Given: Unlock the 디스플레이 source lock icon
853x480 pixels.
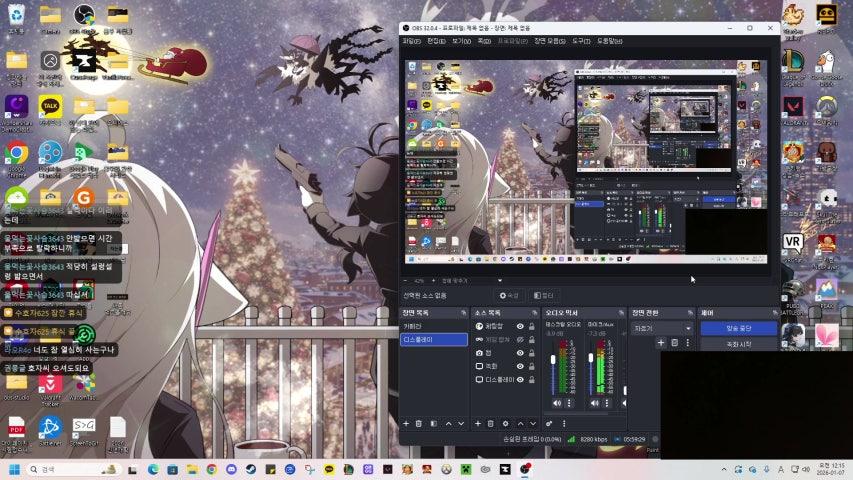Looking at the screenshot, I should click(x=532, y=380).
